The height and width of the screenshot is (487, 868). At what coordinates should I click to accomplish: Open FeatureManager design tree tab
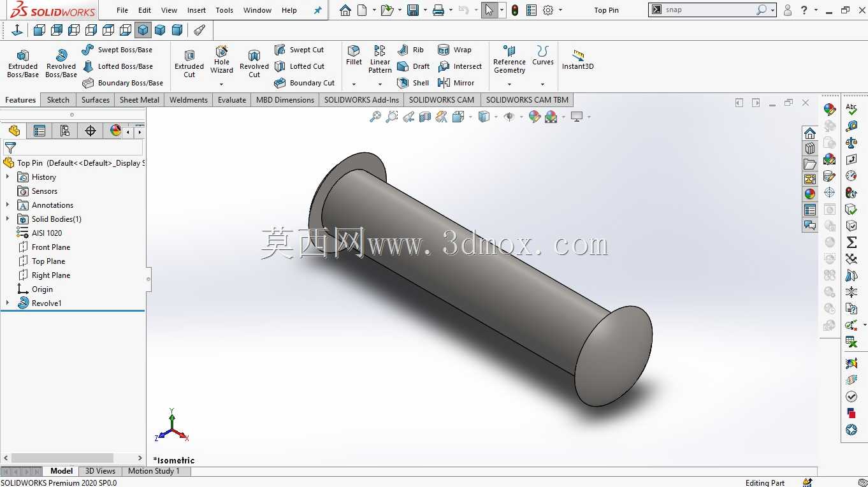tap(14, 131)
